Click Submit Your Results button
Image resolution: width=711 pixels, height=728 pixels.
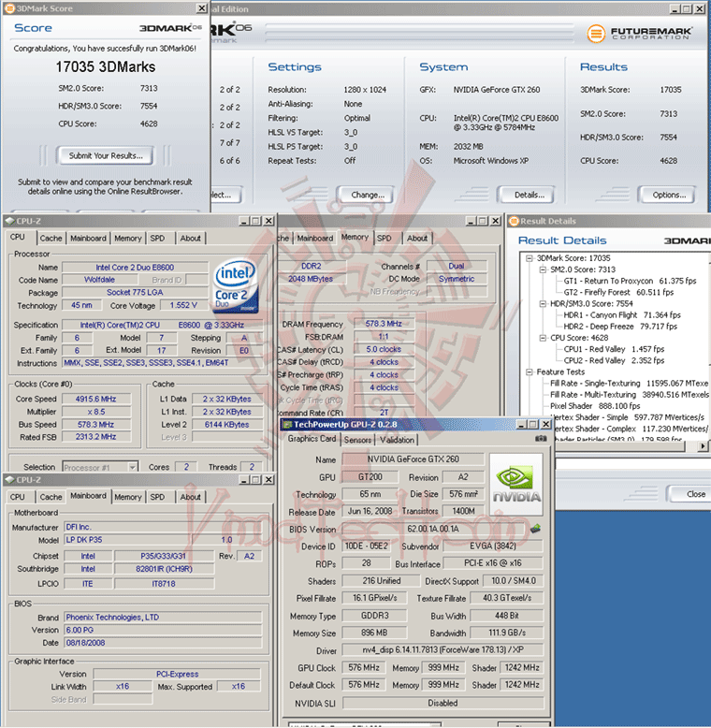pyautogui.click(x=106, y=156)
